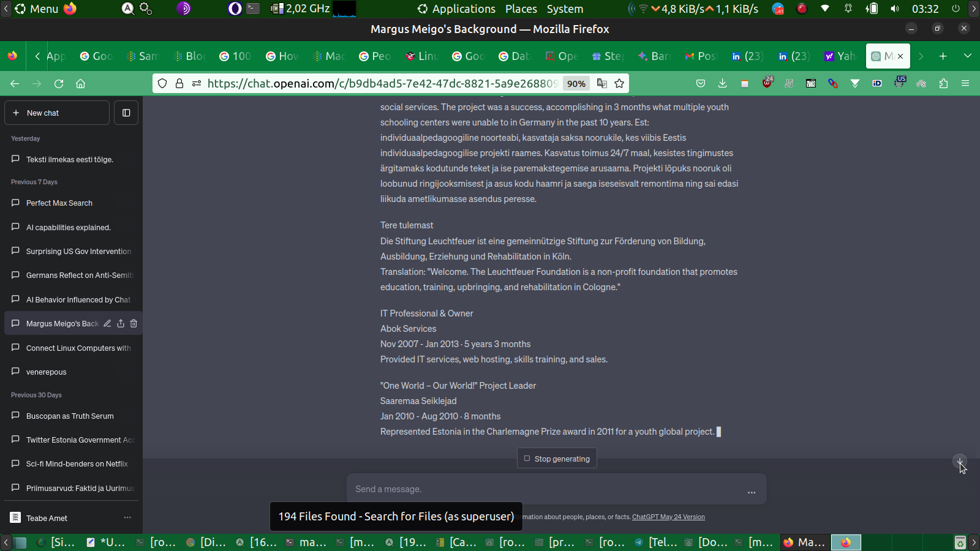Open Firefox downloads panel
This screenshot has height=551, width=980.
click(x=723, y=83)
